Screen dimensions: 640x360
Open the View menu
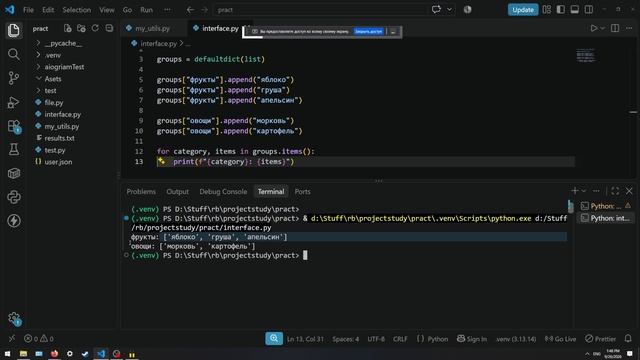[107, 10]
